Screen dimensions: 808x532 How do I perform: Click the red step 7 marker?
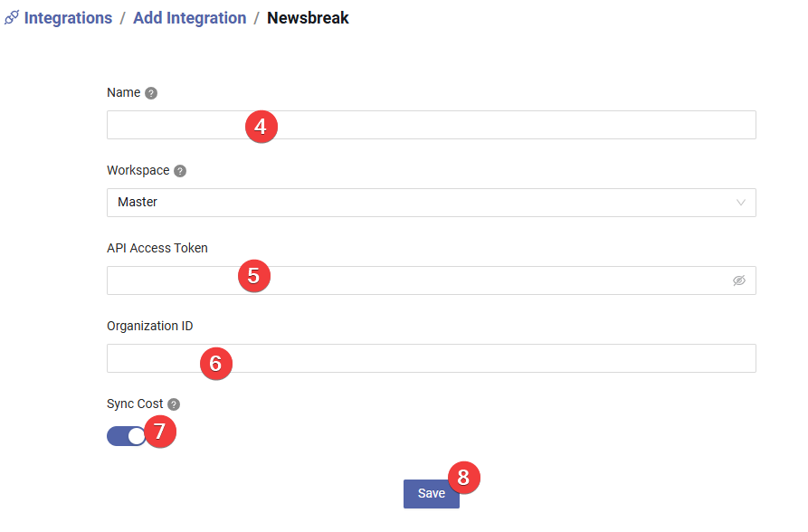pyautogui.click(x=160, y=431)
